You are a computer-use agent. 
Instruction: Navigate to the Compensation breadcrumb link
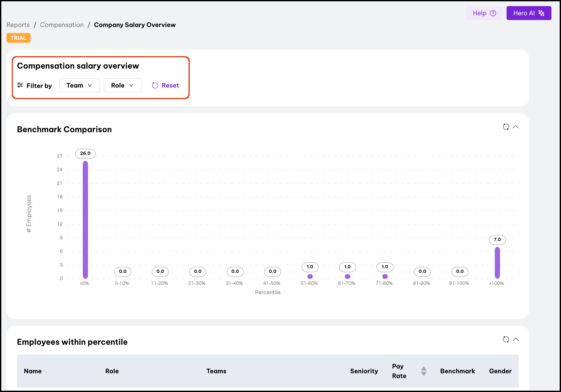point(62,25)
